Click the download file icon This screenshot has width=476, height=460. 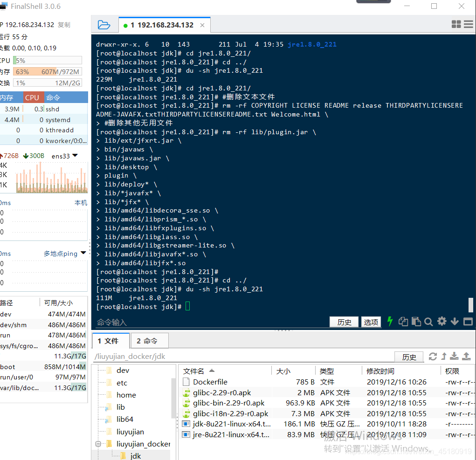click(454, 356)
